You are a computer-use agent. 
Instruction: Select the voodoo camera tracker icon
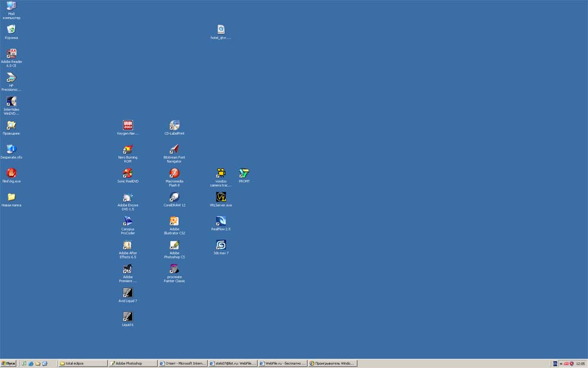pos(220,173)
